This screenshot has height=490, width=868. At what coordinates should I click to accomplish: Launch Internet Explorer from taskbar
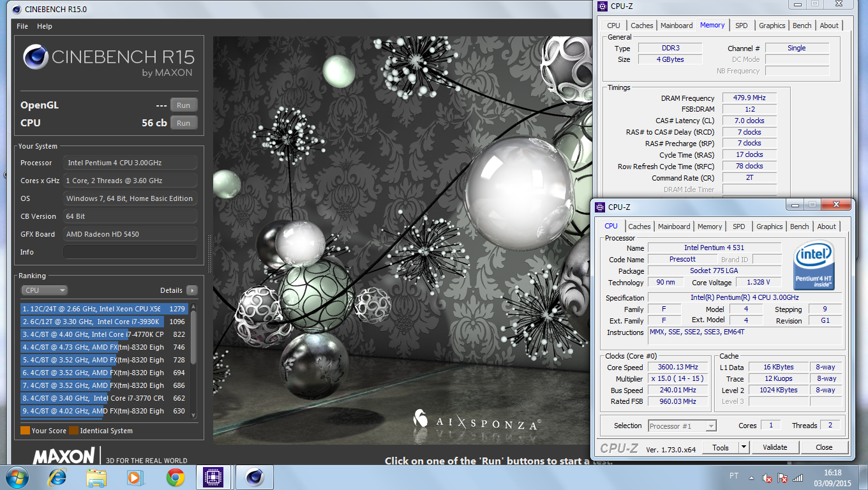[x=58, y=477]
